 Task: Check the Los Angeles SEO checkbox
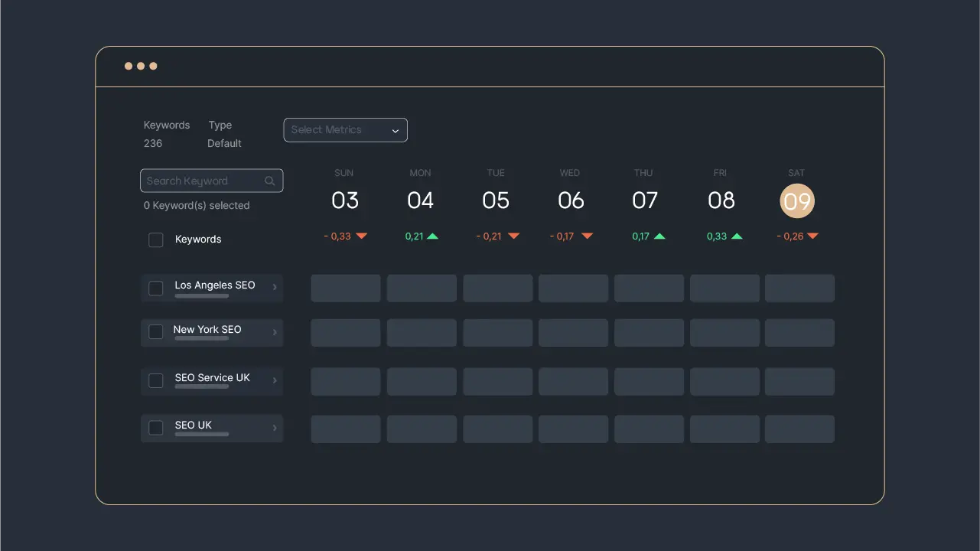coord(156,289)
